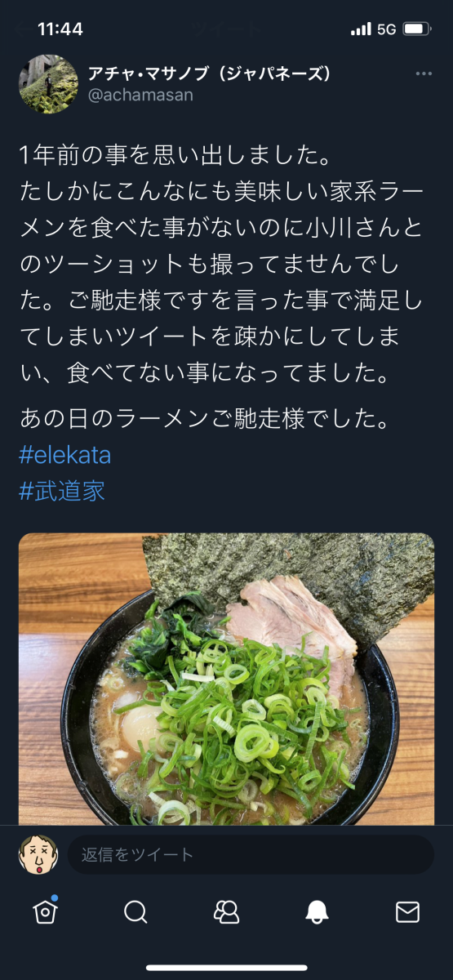The width and height of the screenshot is (453, 980).
Task: Tap アチャ・マサノブ's profile avatar
Action: pos(48,85)
